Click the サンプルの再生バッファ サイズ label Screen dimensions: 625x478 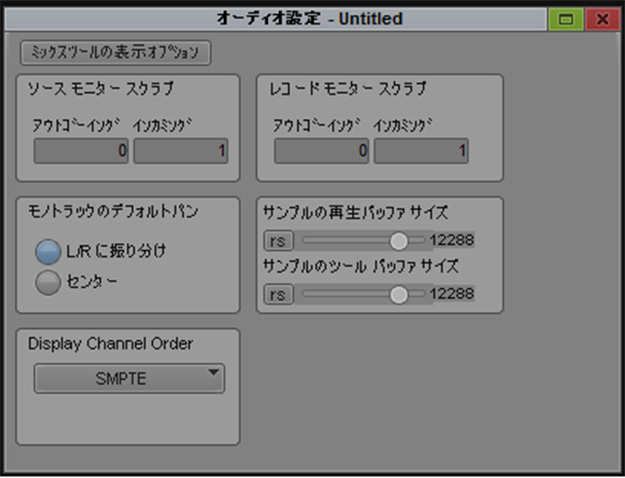click(x=355, y=212)
